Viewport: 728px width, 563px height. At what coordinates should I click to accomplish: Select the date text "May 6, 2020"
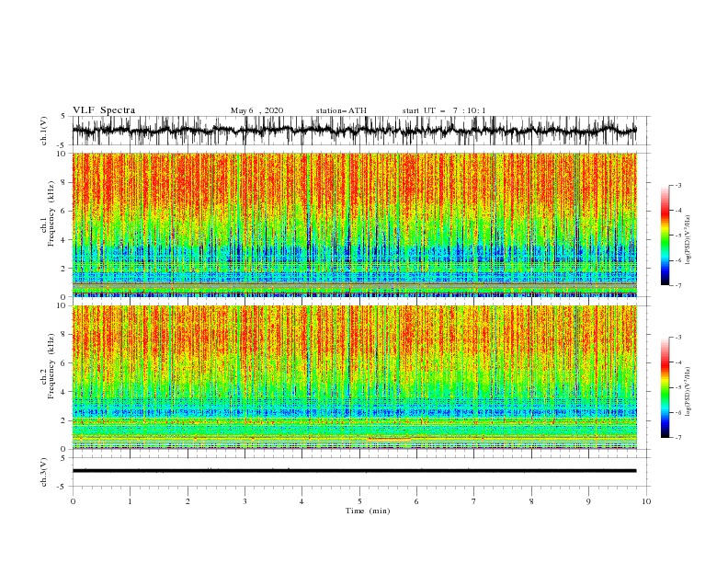coord(256,110)
